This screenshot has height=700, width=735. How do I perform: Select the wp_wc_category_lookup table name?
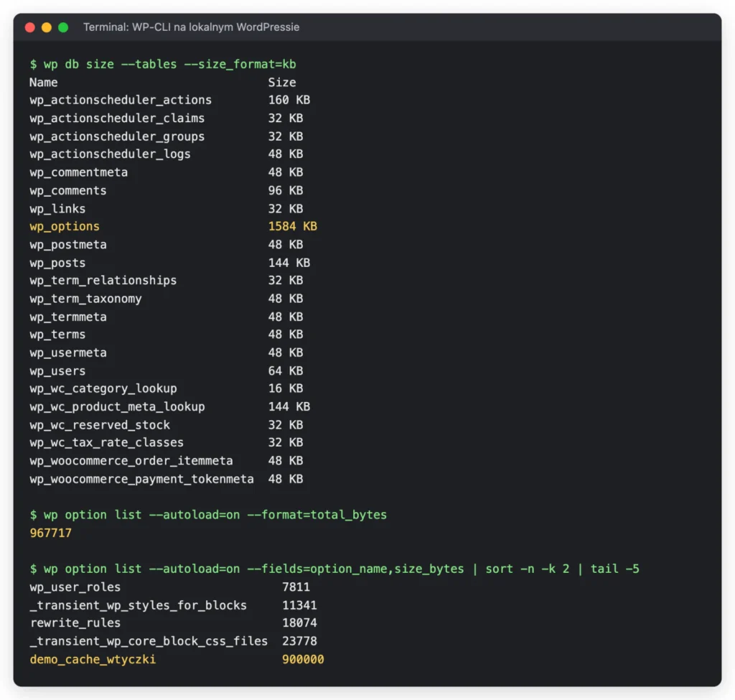(x=103, y=388)
